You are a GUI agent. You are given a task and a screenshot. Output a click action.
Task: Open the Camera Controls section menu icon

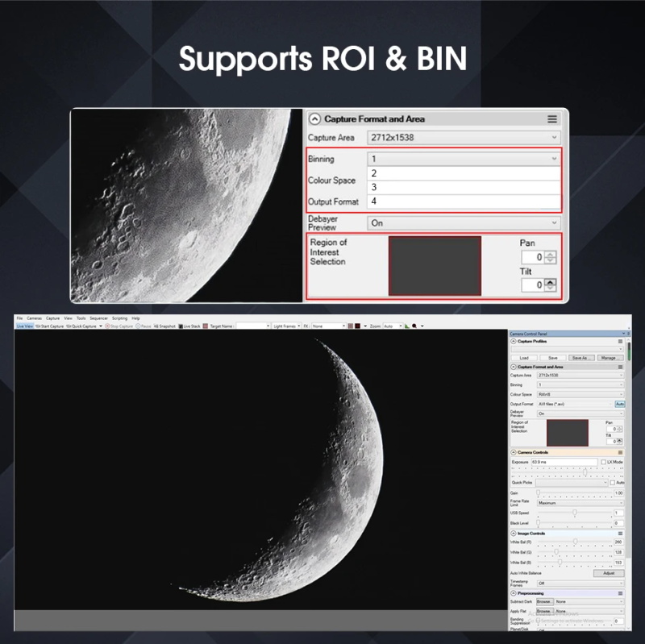point(620,452)
